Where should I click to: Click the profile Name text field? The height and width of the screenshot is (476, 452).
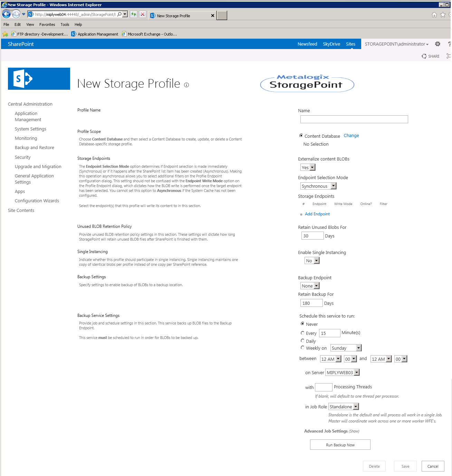[354, 119]
